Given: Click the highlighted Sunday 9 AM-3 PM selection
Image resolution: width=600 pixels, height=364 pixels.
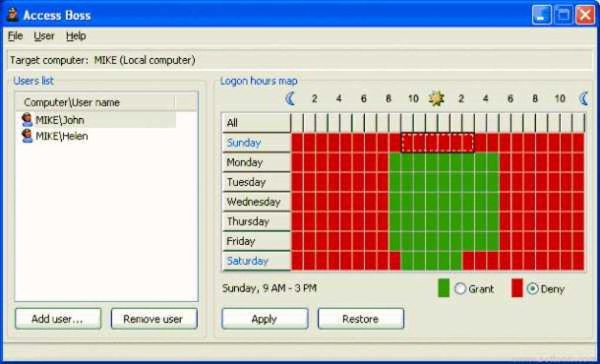Looking at the screenshot, I should tap(438, 143).
